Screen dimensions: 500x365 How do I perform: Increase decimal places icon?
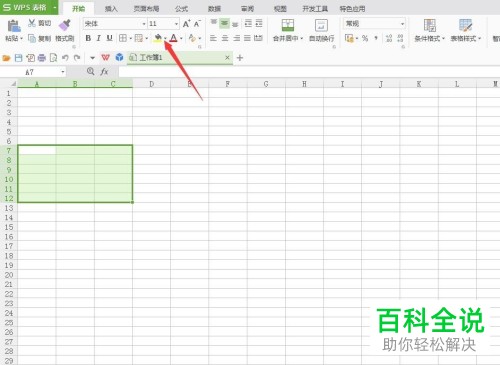(389, 38)
